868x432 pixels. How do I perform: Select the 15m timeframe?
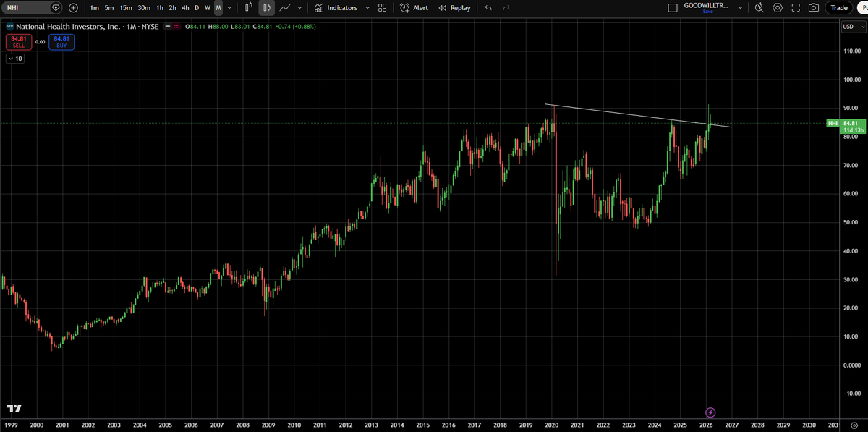pyautogui.click(x=126, y=7)
